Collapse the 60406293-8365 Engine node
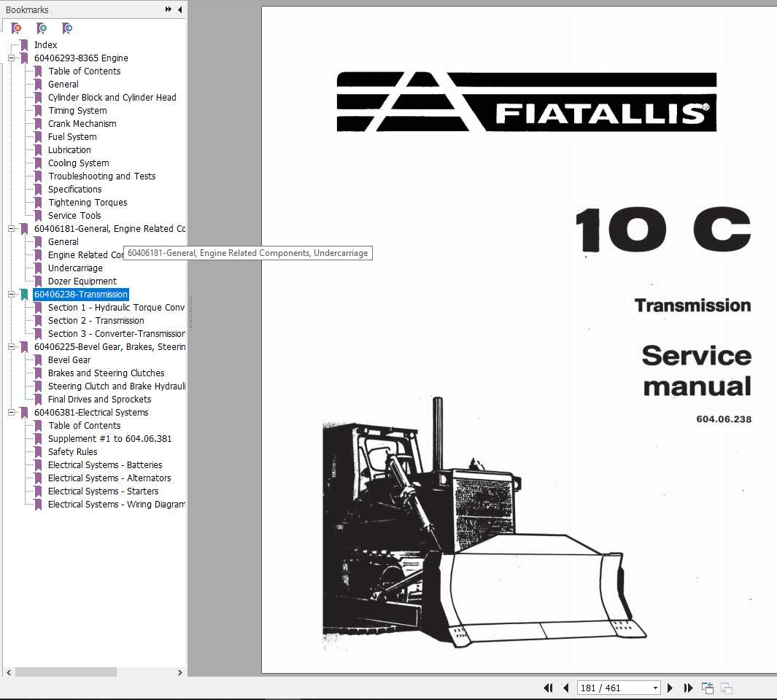The image size is (777, 700). [x=11, y=58]
